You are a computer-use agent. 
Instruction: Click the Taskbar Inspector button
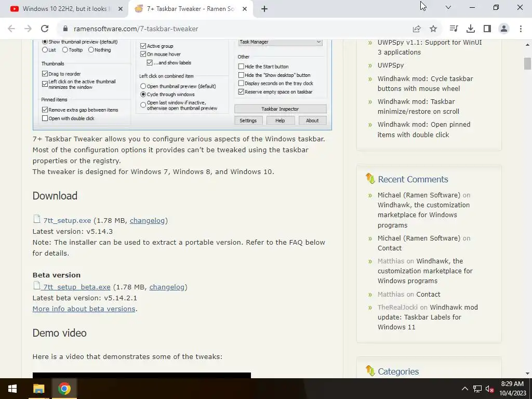[x=280, y=109]
